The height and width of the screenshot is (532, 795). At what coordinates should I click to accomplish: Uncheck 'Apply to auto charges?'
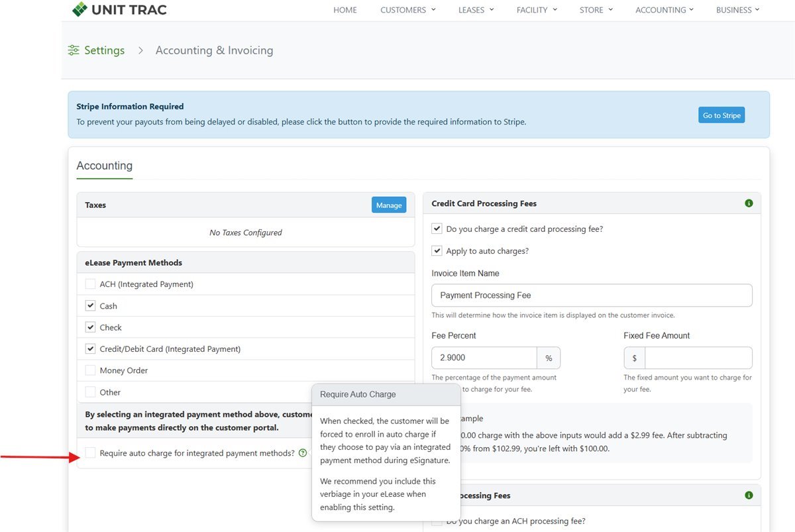click(x=437, y=251)
